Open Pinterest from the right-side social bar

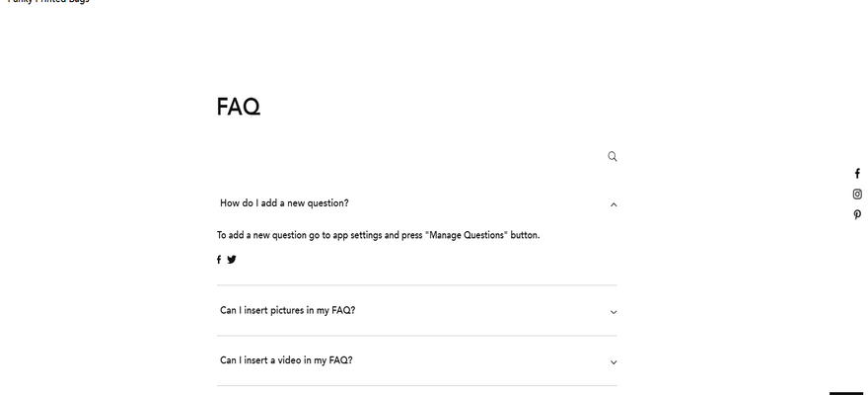pyautogui.click(x=857, y=214)
